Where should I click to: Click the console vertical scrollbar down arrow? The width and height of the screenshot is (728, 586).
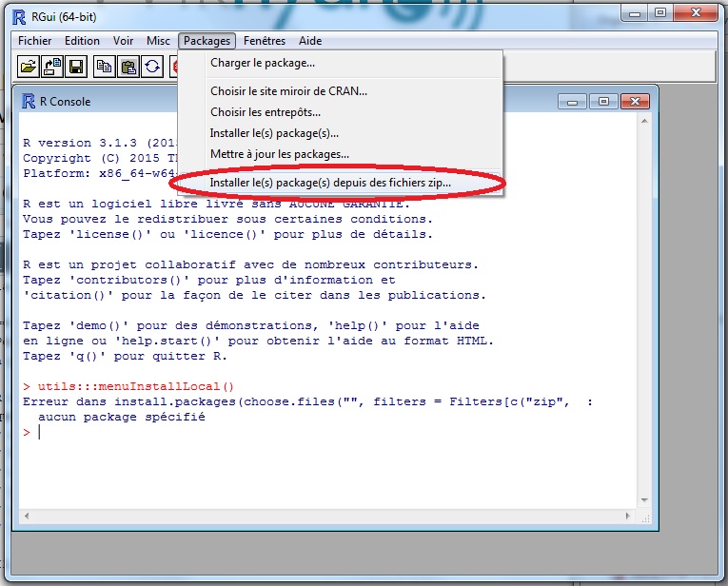pos(644,500)
